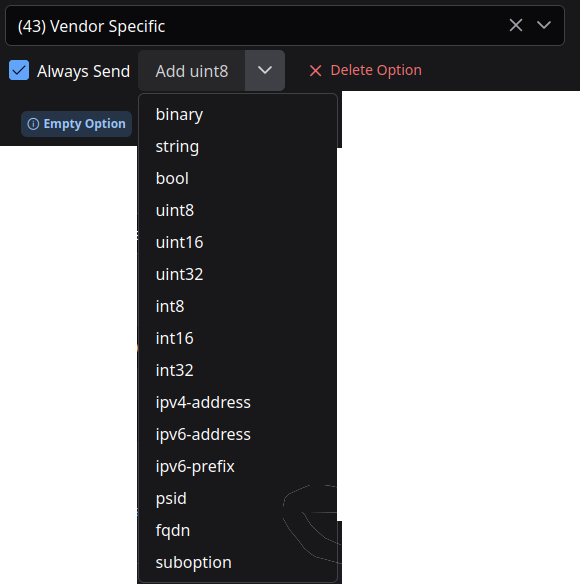Click the red X delete icon
The image size is (580, 584).
316,71
